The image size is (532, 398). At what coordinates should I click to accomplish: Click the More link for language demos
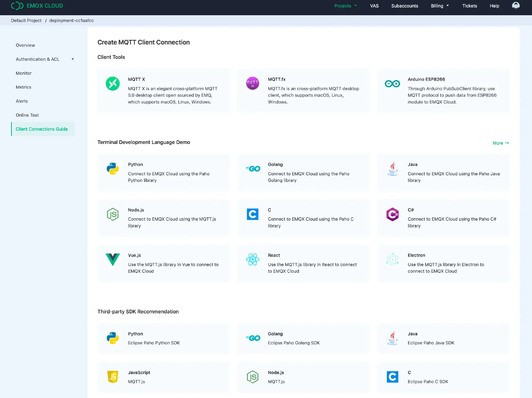pos(500,143)
